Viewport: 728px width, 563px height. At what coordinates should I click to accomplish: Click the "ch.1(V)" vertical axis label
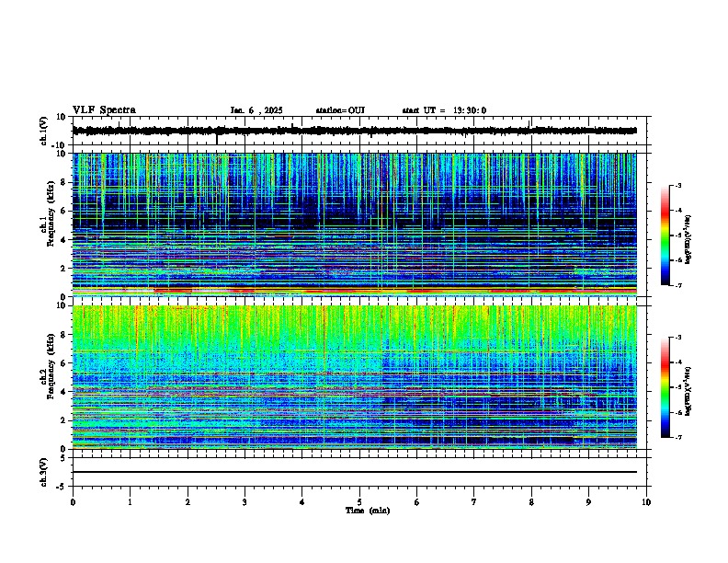pyautogui.click(x=44, y=131)
